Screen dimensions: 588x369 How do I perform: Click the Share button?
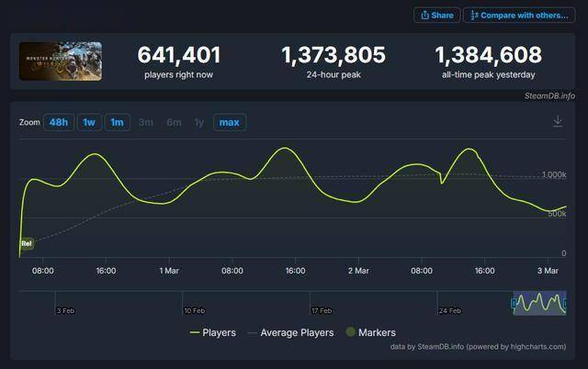click(437, 16)
